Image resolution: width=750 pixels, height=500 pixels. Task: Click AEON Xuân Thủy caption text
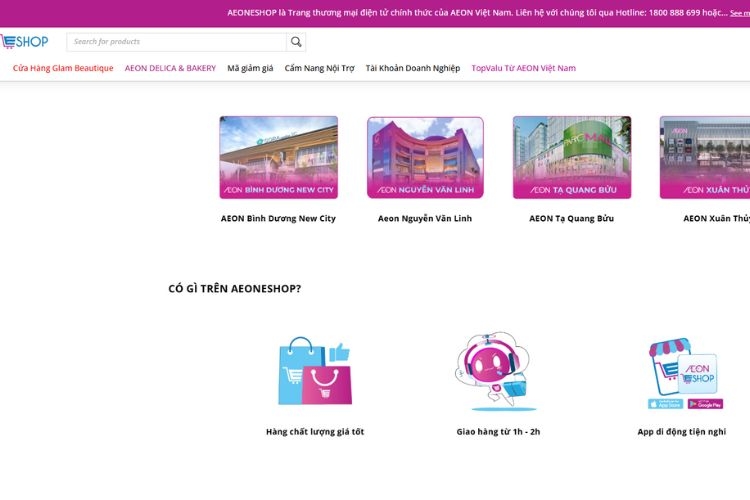pyautogui.click(x=717, y=218)
